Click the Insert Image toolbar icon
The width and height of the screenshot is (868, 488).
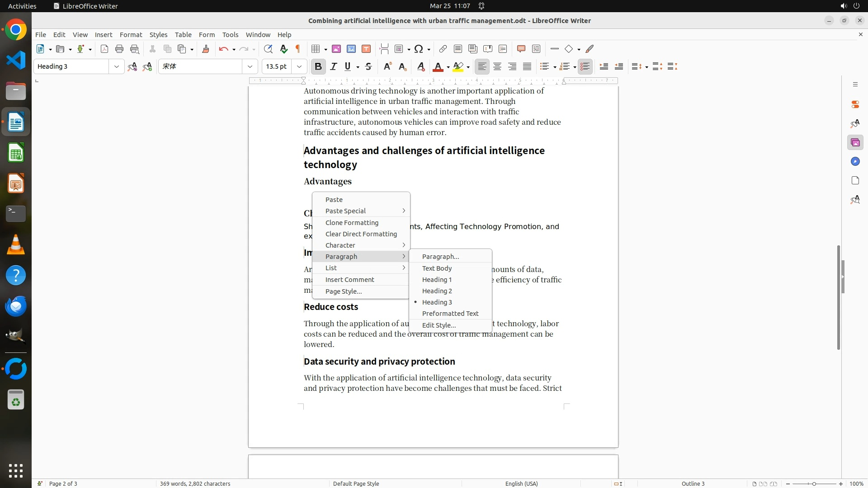(x=336, y=49)
